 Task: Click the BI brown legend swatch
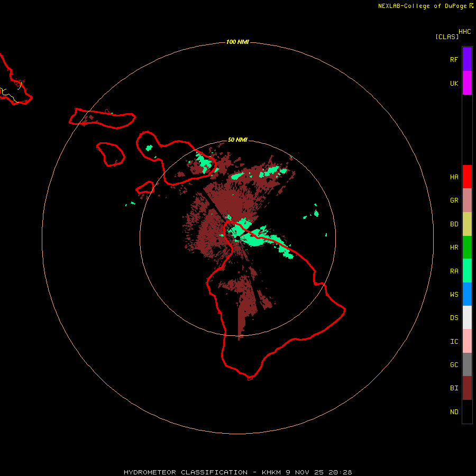[467, 388]
